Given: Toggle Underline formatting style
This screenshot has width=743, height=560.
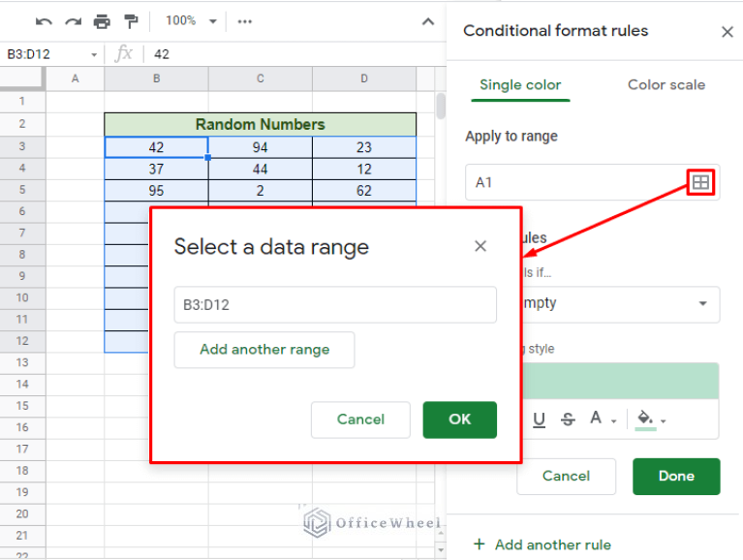Looking at the screenshot, I should [539, 420].
